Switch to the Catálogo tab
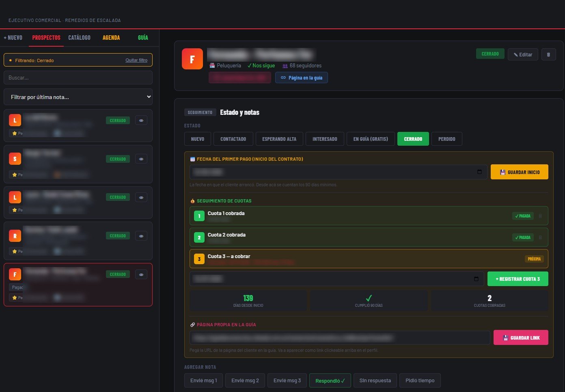 pyautogui.click(x=80, y=38)
